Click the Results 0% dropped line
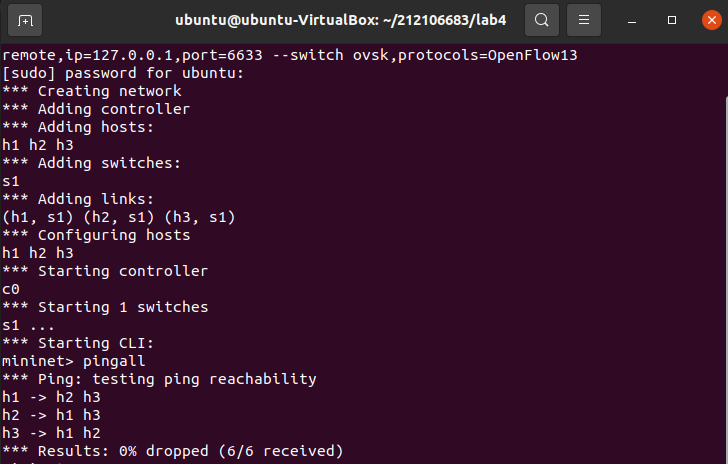The height and width of the screenshot is (464, 728). tap(172, 451)
